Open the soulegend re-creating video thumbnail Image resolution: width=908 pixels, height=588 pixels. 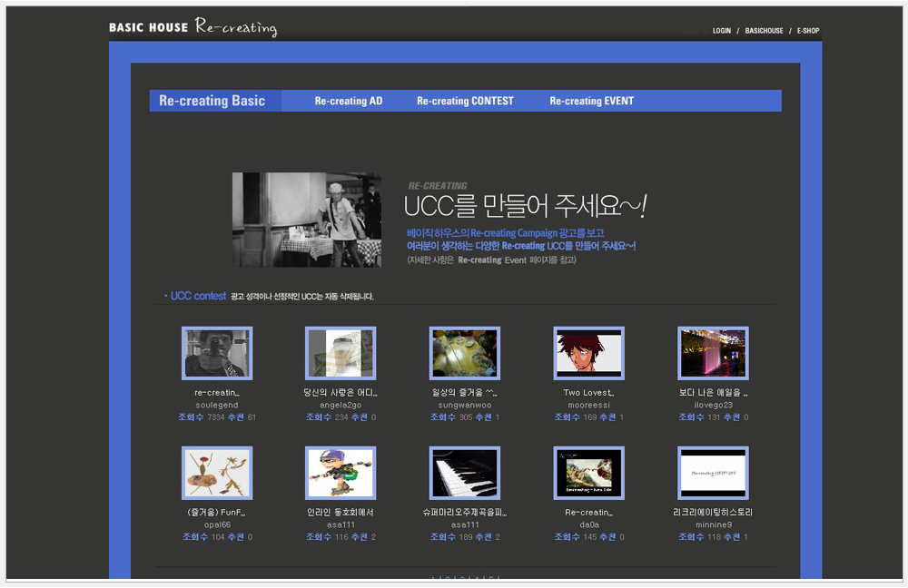pos(217,353)
